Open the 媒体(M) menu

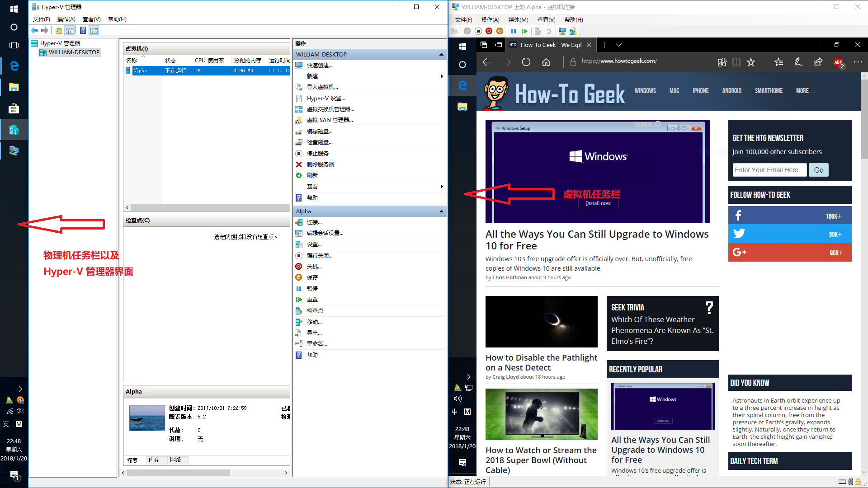click(518, 19)
